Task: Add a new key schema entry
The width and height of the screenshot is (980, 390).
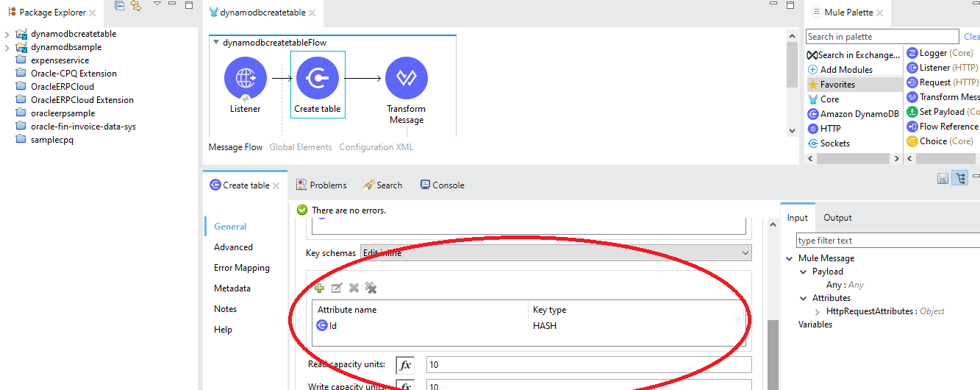Action: pos(319,288)
